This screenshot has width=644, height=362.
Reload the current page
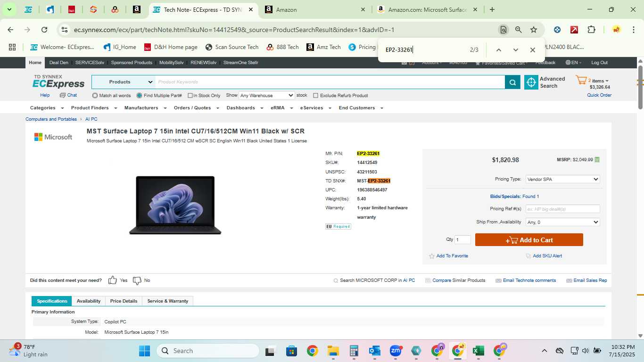pyautogui.click(x=44, y=30)
